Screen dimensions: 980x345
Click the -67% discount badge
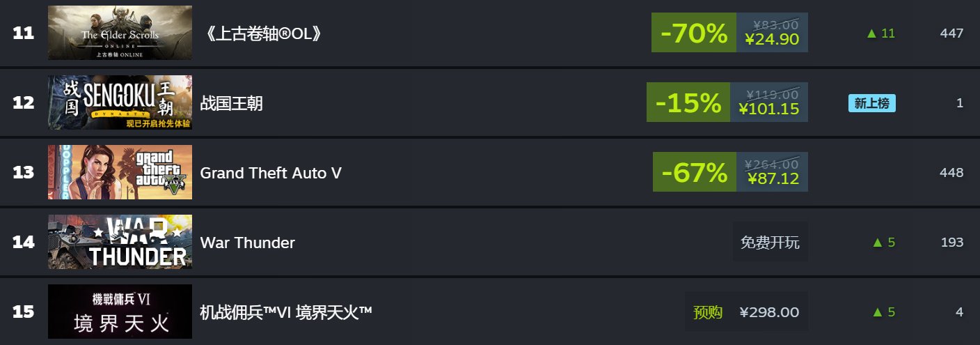(695, 172)
